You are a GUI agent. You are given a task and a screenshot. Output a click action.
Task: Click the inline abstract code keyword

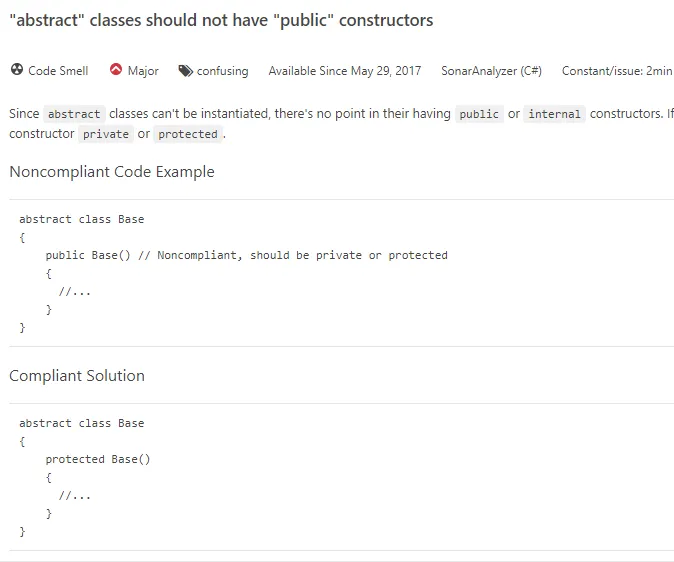[74, 114]
